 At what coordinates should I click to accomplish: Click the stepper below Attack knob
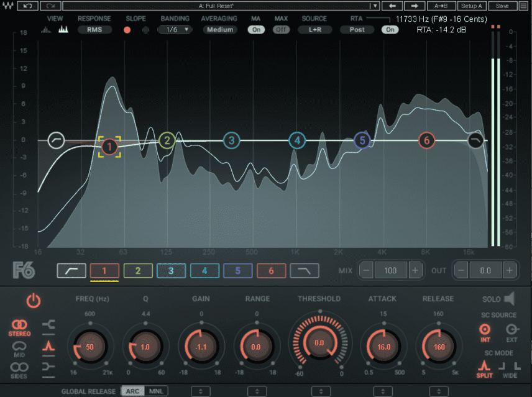pyautogui.click(x=383, y=391)
